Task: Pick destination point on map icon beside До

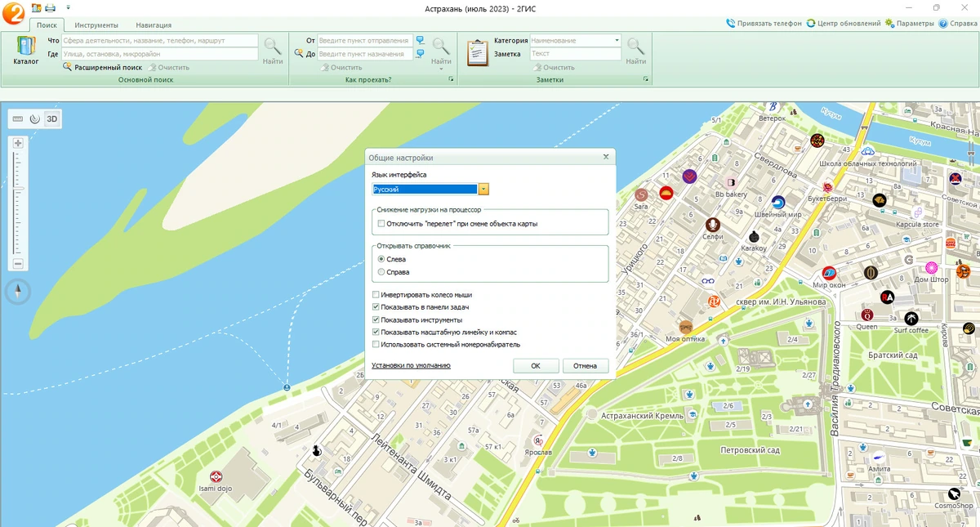Action: click(x=420, y=54)
